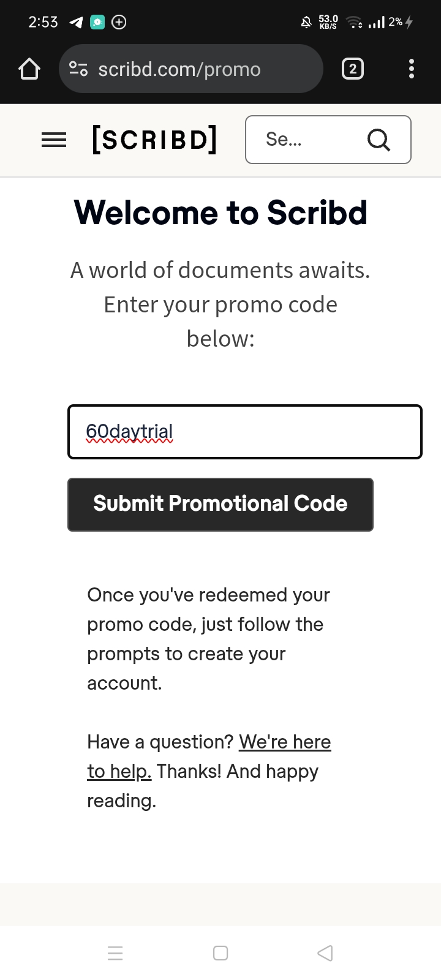Open browser three-dot overflow menu
This screenshot has width=441, height=980.
pos(412,69)
